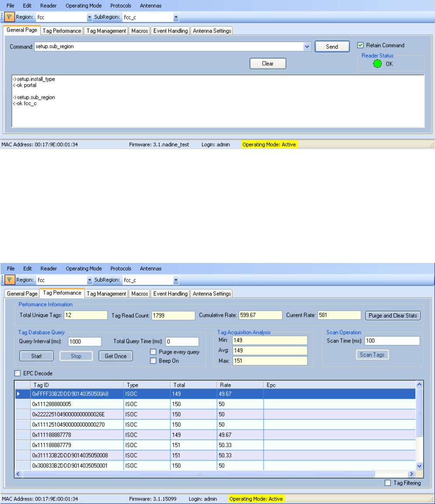
Task: Click the toolbar icon left of Region on the Tag Performance window
Action: [10, 280]
